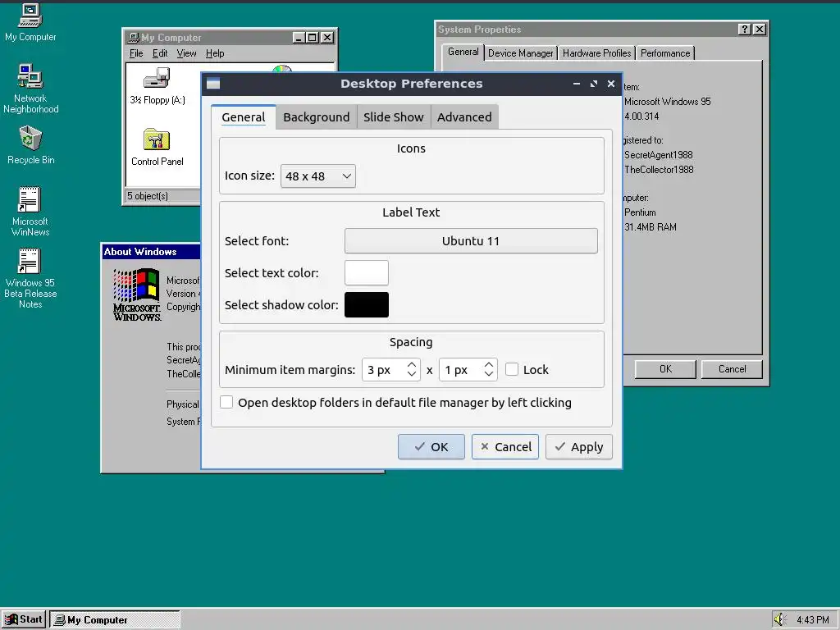Open Performance tab in System Properties
840x630 pixels.
click(x=664, y=53)
